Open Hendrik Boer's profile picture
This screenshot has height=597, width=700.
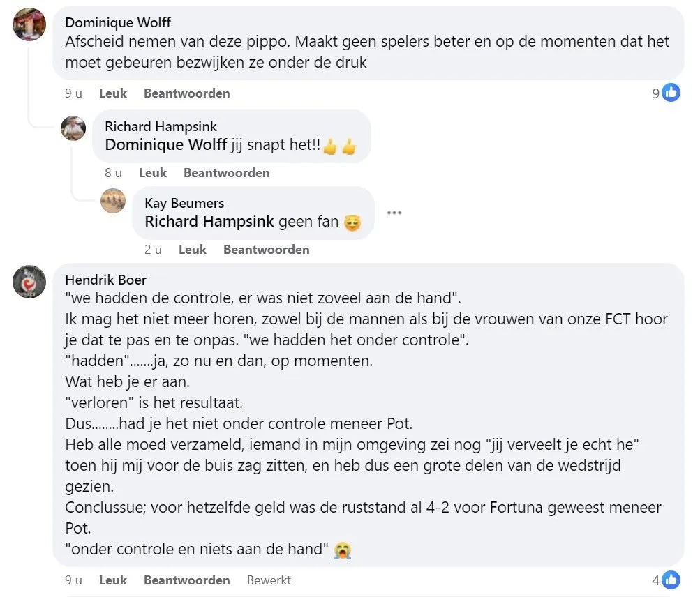click(29, 282)
